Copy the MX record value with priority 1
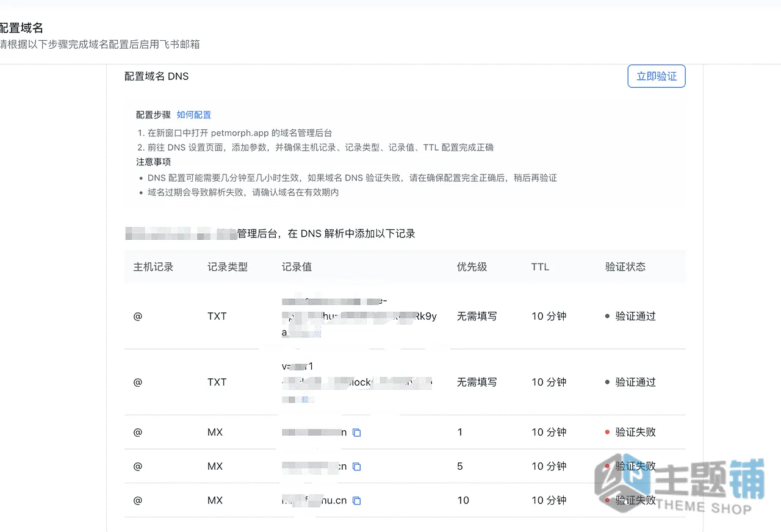 pyautogui.click(x=357, y=433)
